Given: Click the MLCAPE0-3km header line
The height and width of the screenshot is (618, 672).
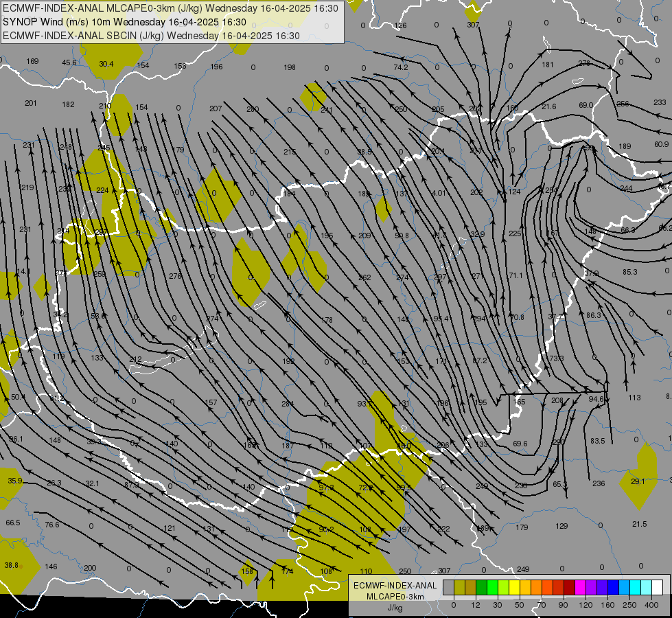Looking at the screenshot, I should pyautogui.click(x=170, y=8).
